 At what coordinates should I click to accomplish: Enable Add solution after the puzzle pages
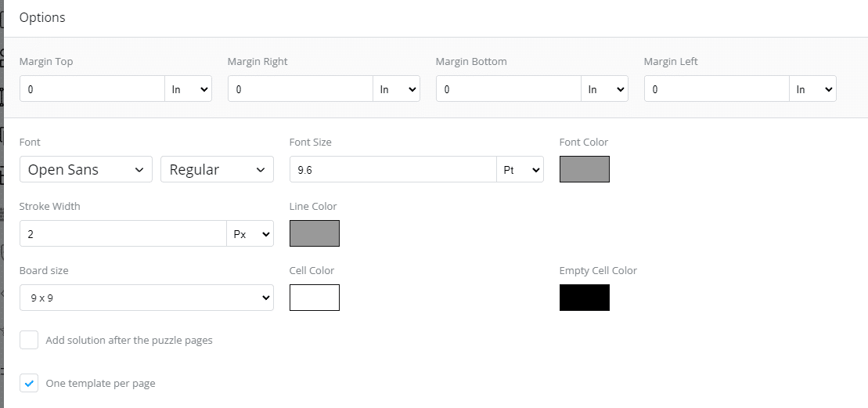(x=29, y=340)
